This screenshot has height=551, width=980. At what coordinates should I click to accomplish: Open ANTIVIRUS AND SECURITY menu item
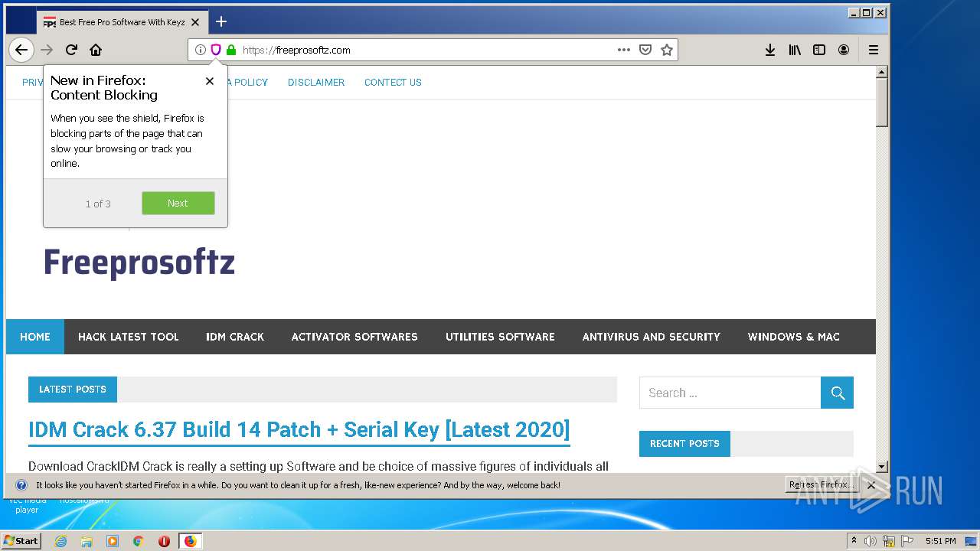pyautogui.click(x=652, y=337)
